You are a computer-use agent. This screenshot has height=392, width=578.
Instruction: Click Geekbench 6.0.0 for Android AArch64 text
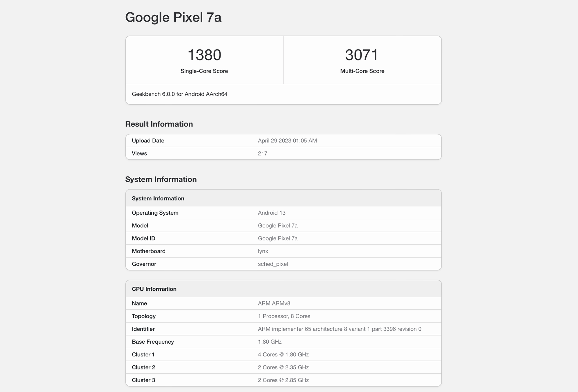tap(179, 94)
